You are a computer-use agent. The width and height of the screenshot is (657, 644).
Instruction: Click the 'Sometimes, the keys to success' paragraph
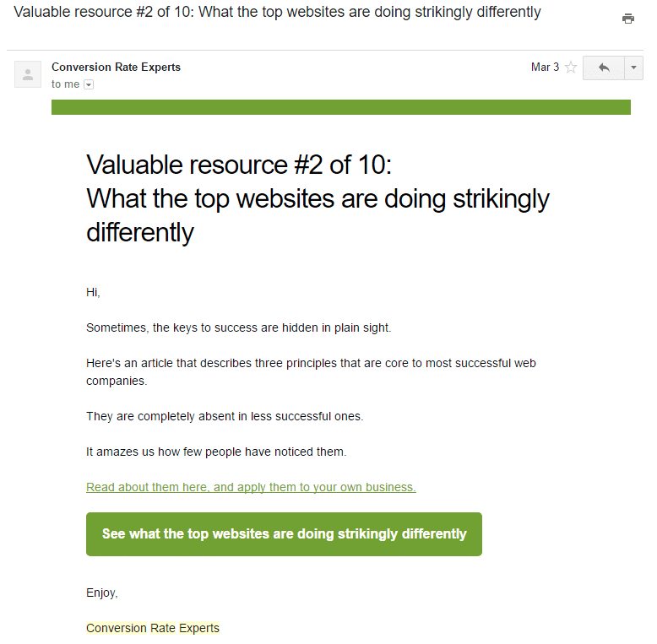(x=238, y=327)
